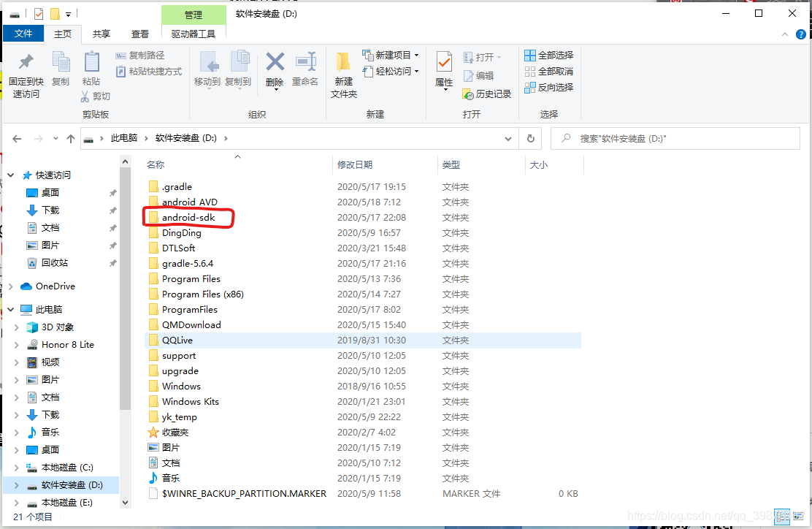
Task: Click the navigation pane vertical scrollbar
Action: [x=125, y=289]
